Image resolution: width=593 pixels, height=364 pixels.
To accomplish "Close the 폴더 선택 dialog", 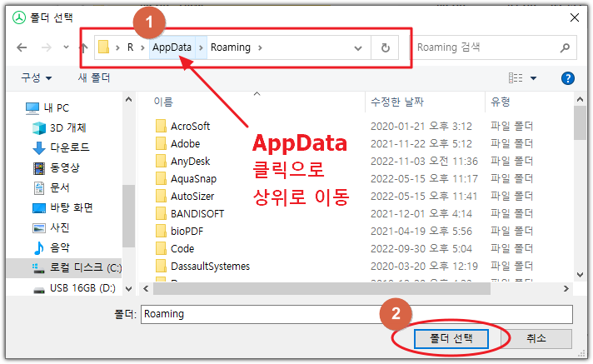I will coord(575,17).
